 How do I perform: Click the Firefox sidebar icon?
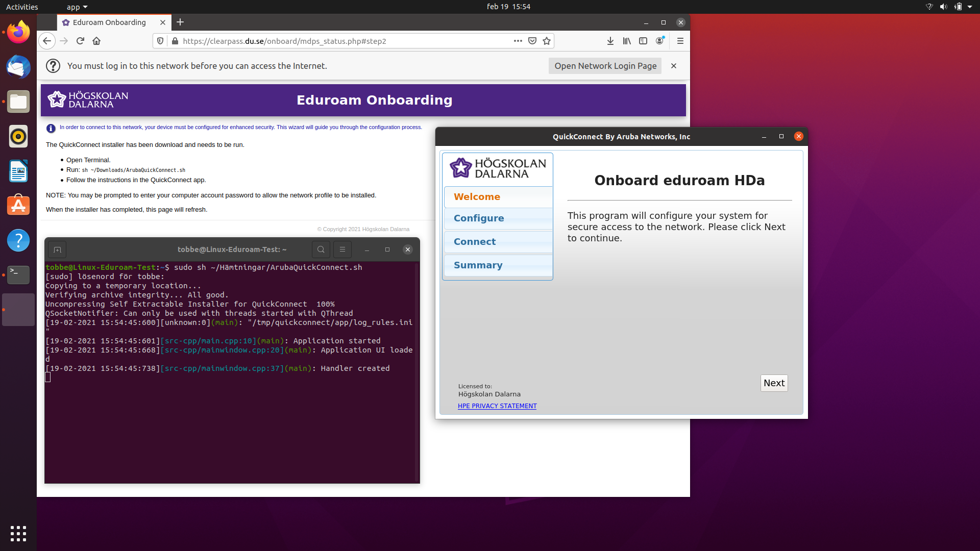coord(643,41)
